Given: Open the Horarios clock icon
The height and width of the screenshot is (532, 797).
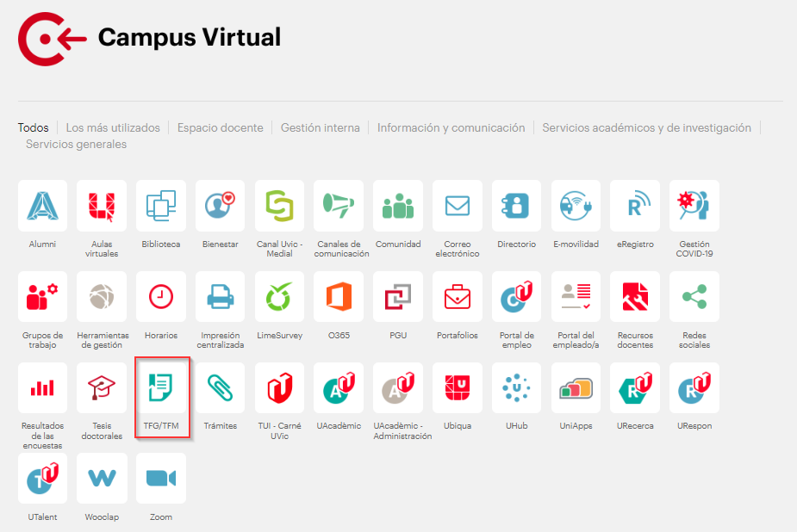Looking at the screenshot, I should (161, 296).
